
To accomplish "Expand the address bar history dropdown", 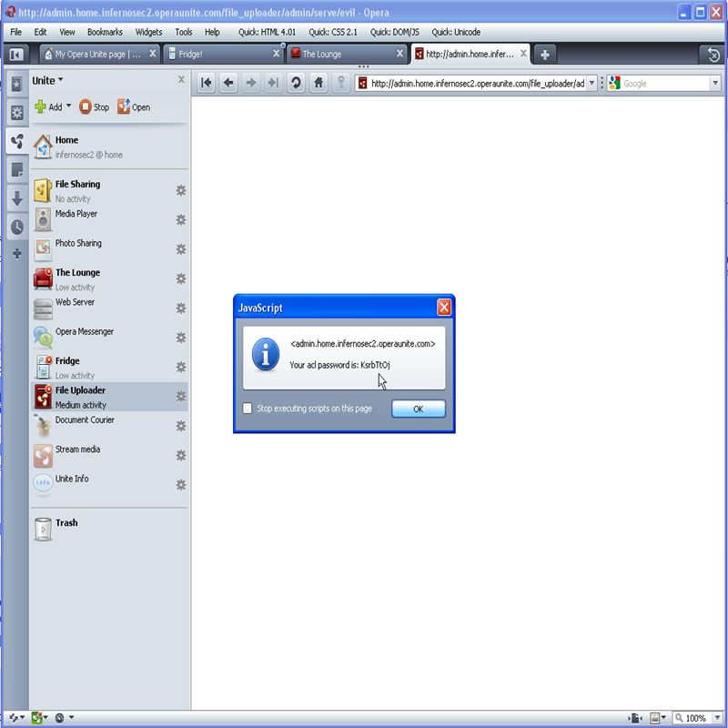I will click(591, 84).
